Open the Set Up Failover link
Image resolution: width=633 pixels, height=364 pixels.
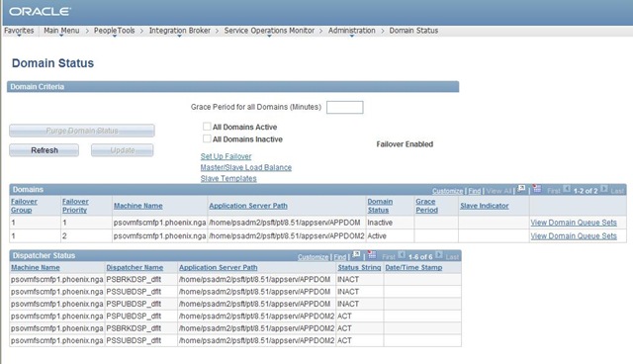[226, 156]
